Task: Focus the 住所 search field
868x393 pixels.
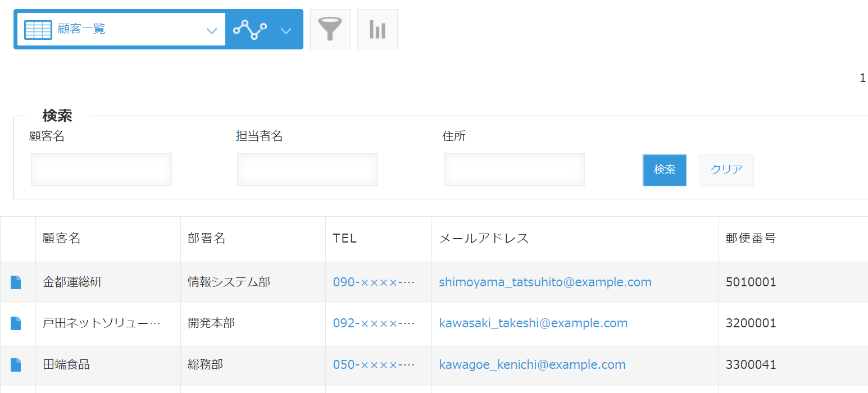Action: (514, 170)
